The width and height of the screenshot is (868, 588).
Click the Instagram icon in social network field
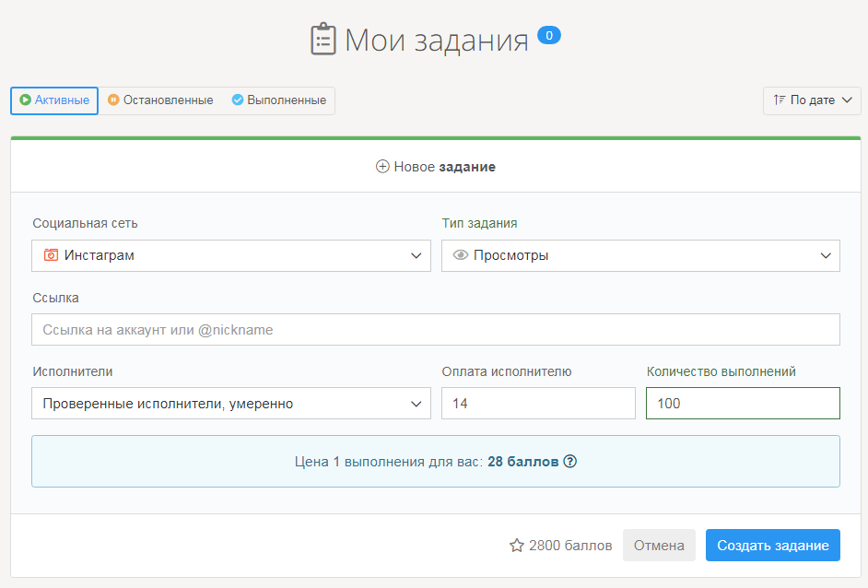[x=52, y=255]
